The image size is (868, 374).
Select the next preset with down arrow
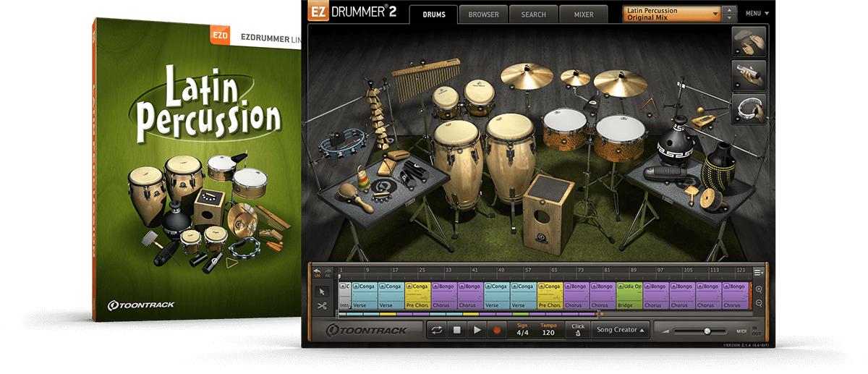pos(730,17)
